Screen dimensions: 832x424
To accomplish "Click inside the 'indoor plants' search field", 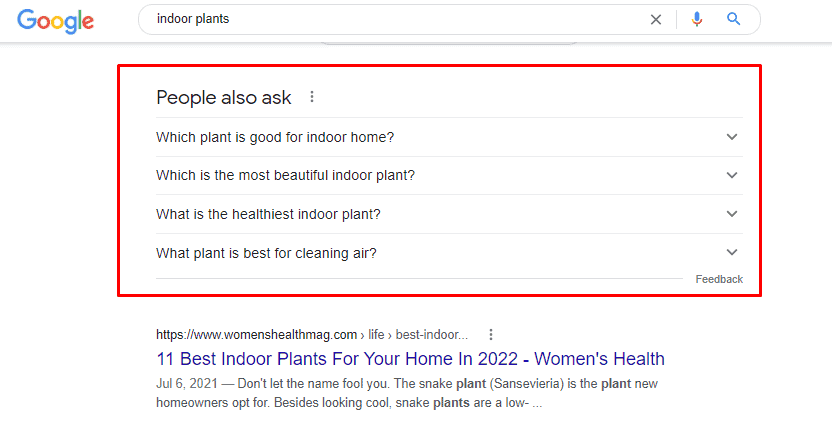I will pyautogui.click(x=393, y=19).
